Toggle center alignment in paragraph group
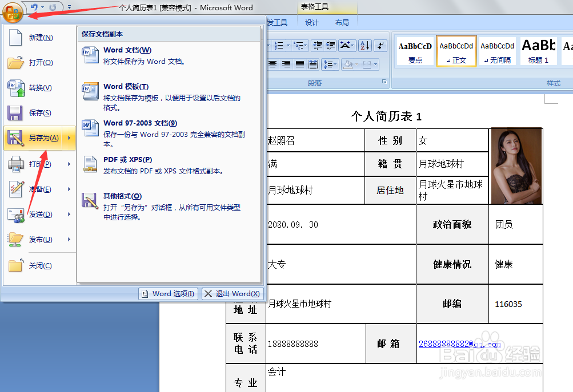Screen dimensions: 573x392 [x=273, y=64]
